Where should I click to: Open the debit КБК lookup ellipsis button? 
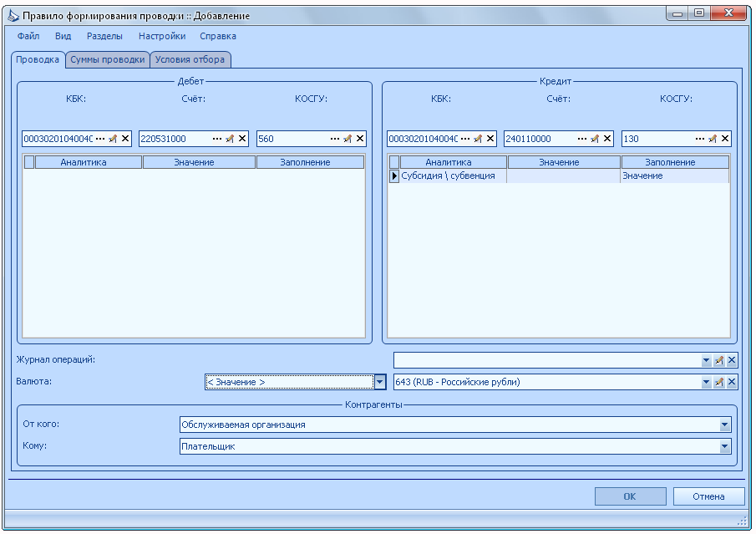(99, 139)
